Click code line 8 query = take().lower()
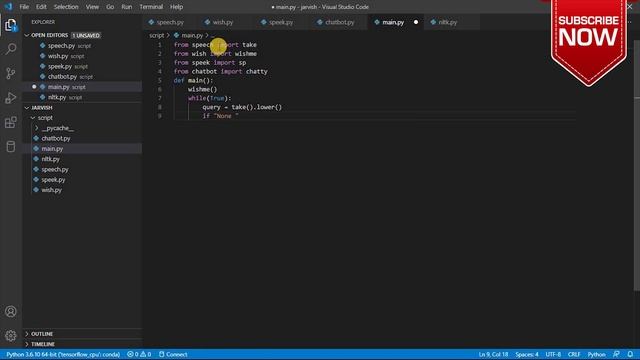 point(242,107)
